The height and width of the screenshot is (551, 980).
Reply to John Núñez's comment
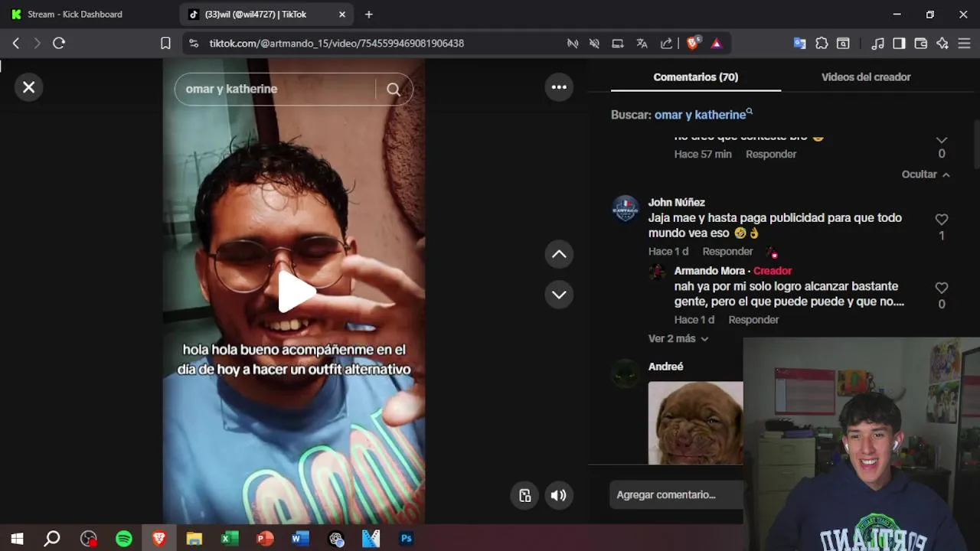coord(727,251)
